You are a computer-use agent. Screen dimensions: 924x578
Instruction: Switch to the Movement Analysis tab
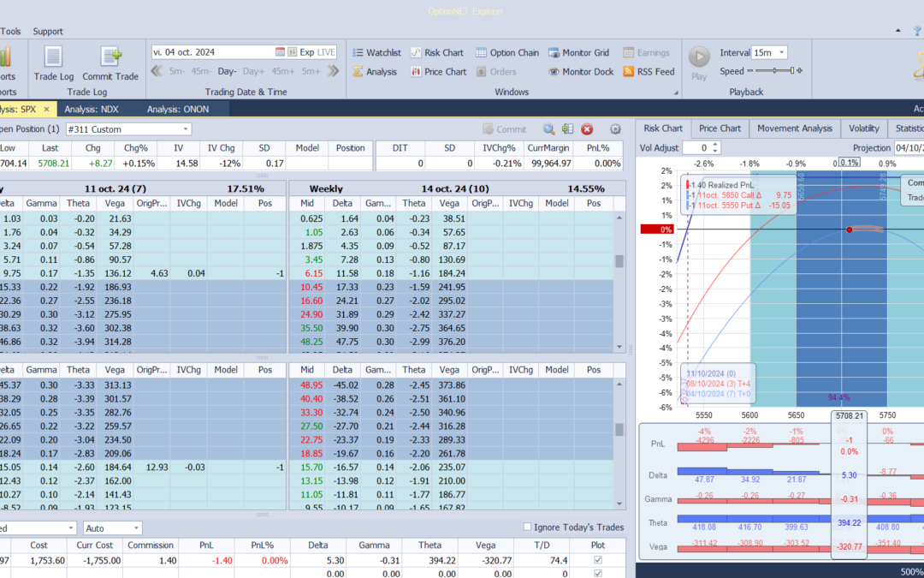coord(794,128)
